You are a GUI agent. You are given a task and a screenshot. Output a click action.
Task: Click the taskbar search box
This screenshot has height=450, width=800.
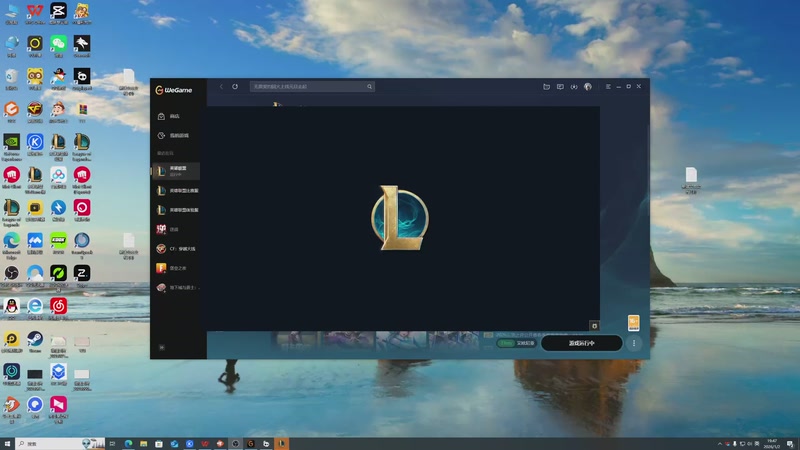coord(60,444)
